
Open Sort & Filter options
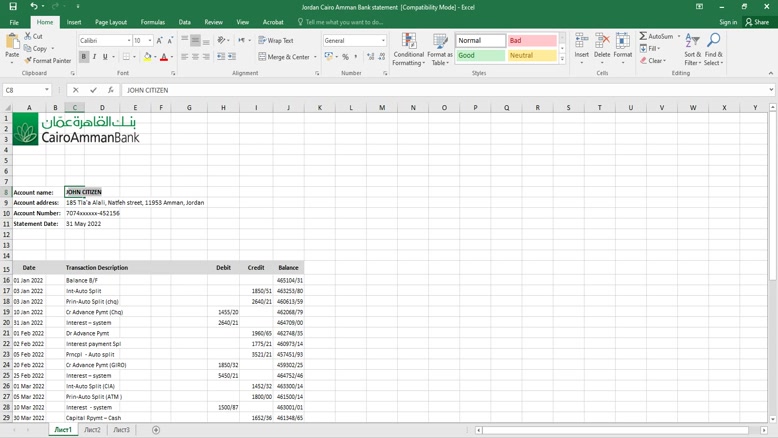(692, 50)
